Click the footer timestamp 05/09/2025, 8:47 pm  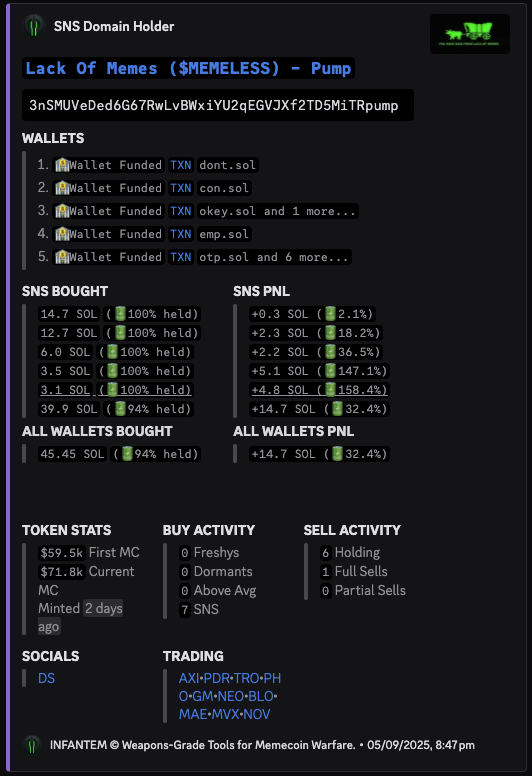tap(421, 745)
